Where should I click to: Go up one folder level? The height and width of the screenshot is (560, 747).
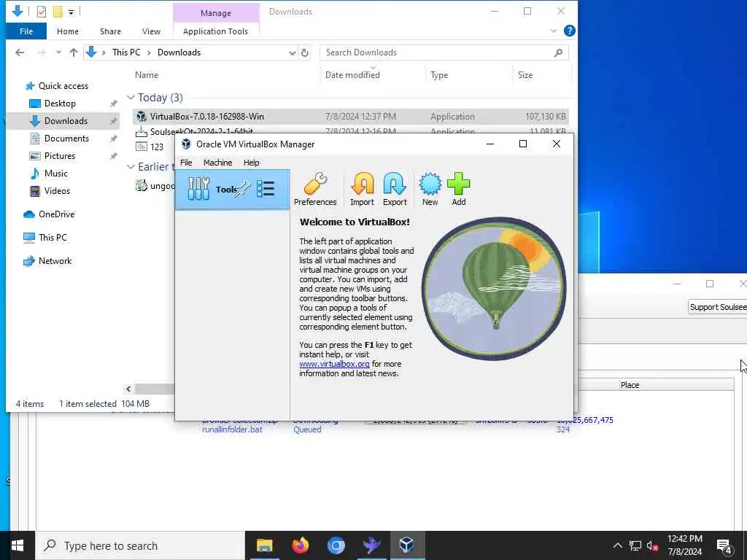[x=74, y=52]
